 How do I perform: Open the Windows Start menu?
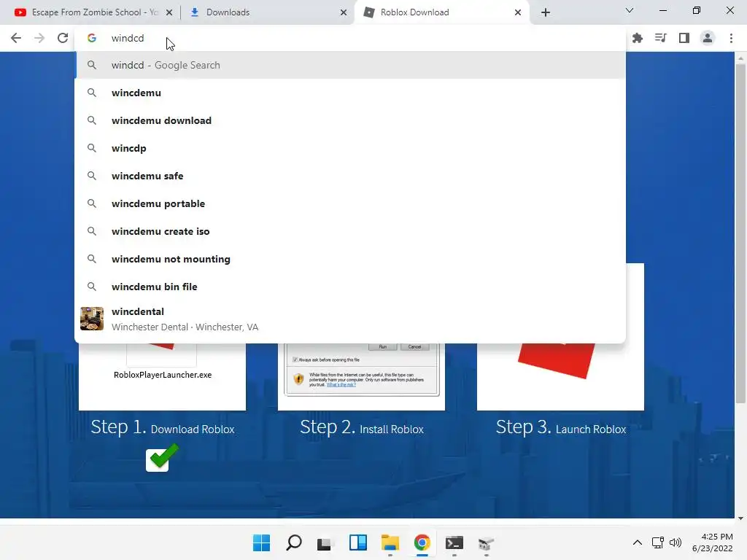[x=262, y=542]
